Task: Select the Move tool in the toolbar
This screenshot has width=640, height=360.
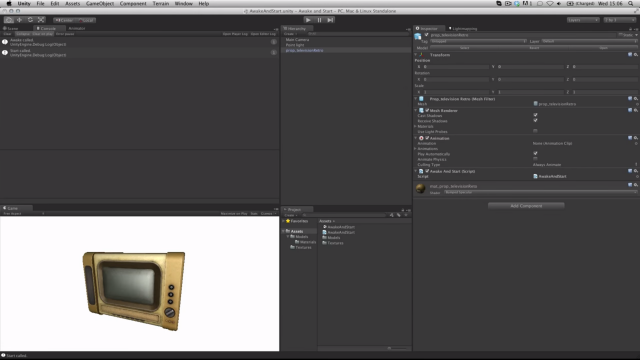Action: (x=19, y=20)
